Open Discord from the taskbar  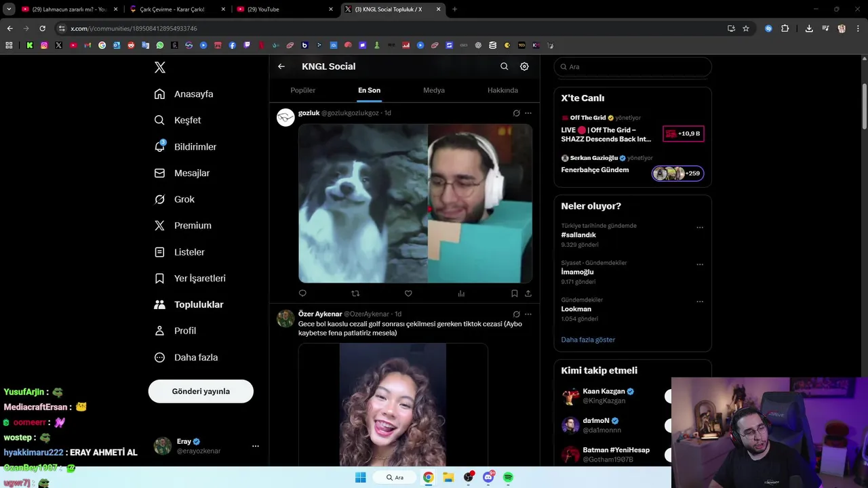click(x=488, y=477)
